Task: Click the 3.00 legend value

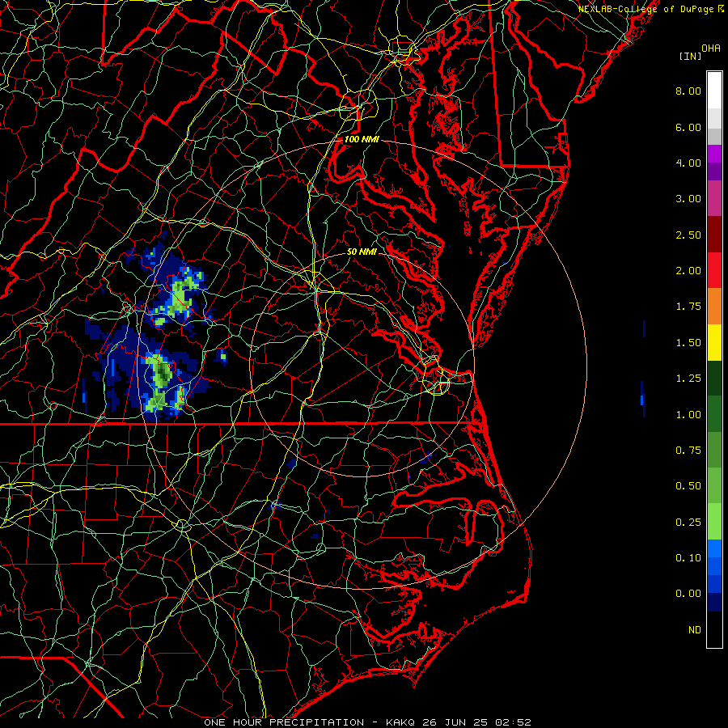Action: 688,199
